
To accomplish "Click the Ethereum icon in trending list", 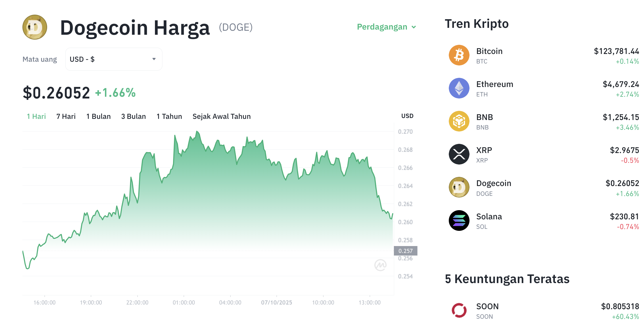I will 459,88.
